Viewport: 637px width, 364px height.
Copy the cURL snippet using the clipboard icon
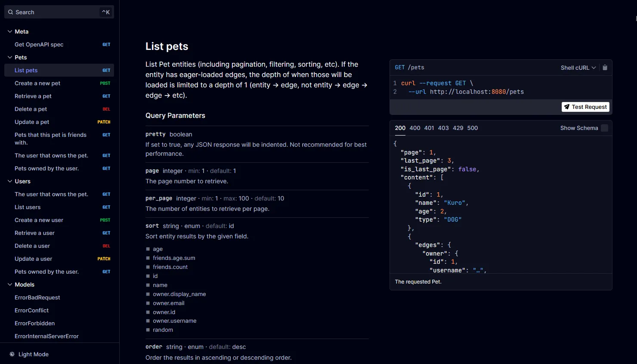point(605,67)
